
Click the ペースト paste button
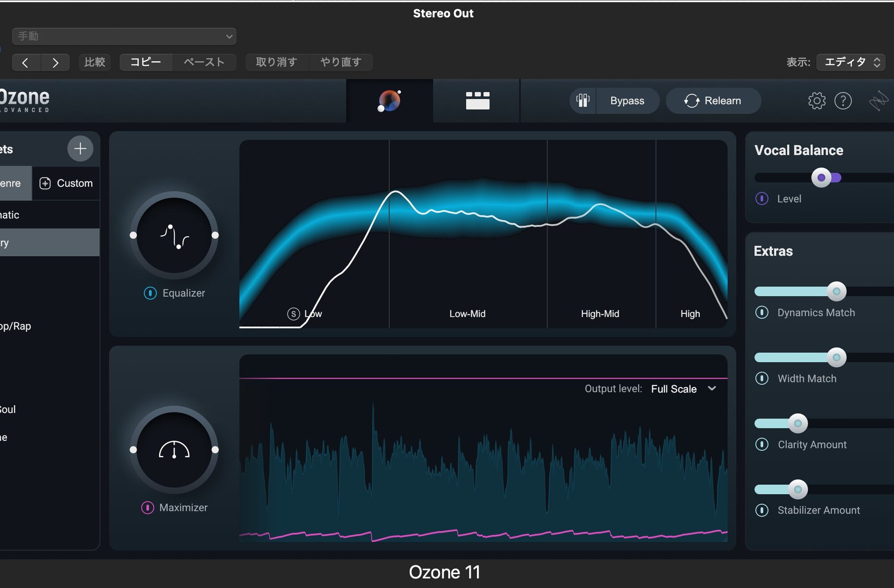coord(204,62)
